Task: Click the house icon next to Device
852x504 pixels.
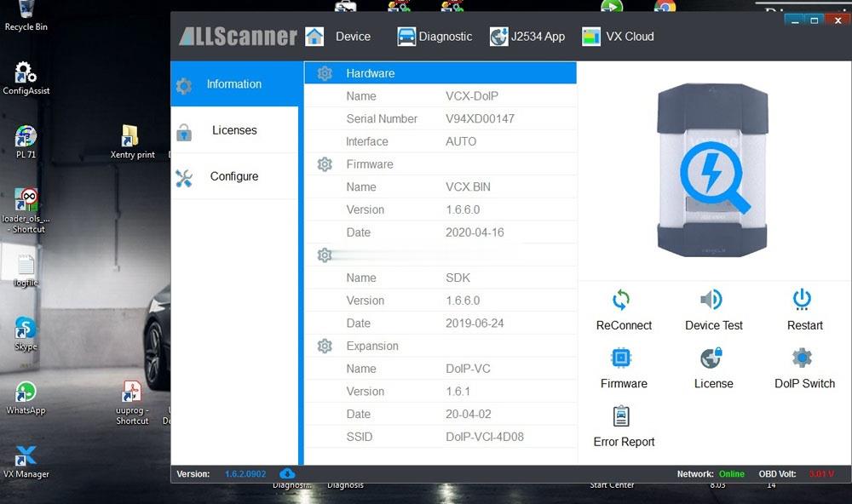Action: click(x=314, y=37)
